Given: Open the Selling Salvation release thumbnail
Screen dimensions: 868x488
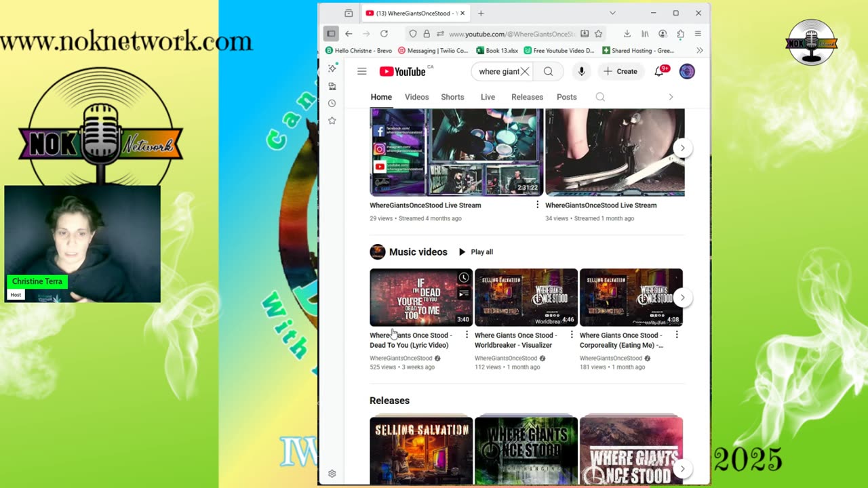Looking at the screenshot, I should (x=421, y=449).
